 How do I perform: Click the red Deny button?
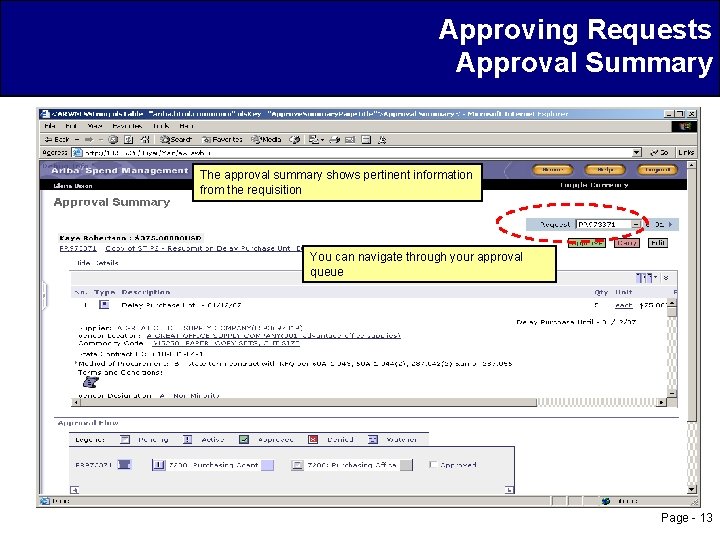coord(627,243)
